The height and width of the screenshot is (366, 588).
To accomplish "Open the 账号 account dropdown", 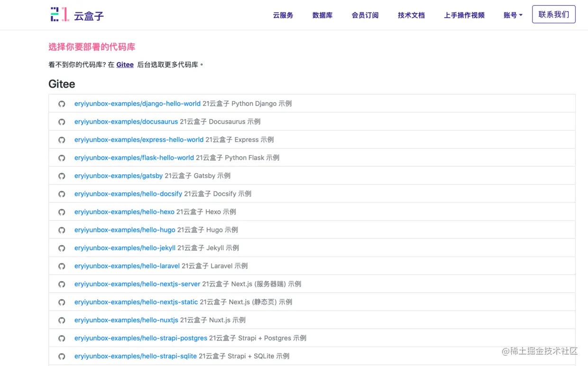I will coord(513,15).
